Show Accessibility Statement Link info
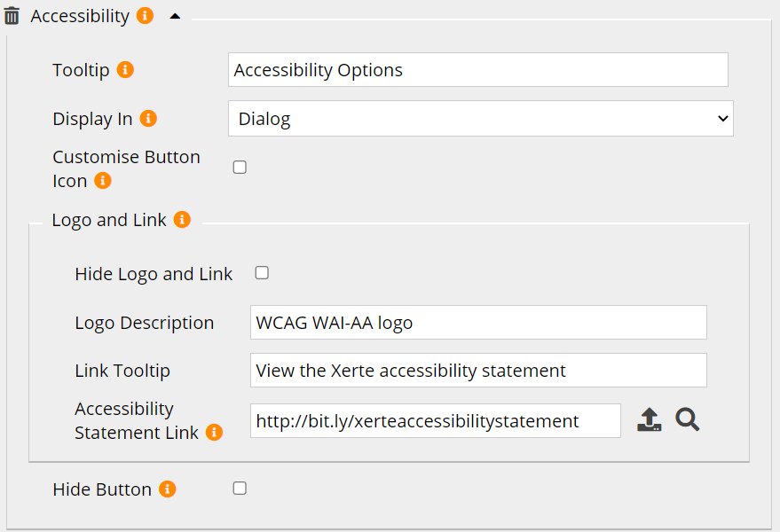The image size is (780, 532). pyautogui.click(x=214, y=433)
